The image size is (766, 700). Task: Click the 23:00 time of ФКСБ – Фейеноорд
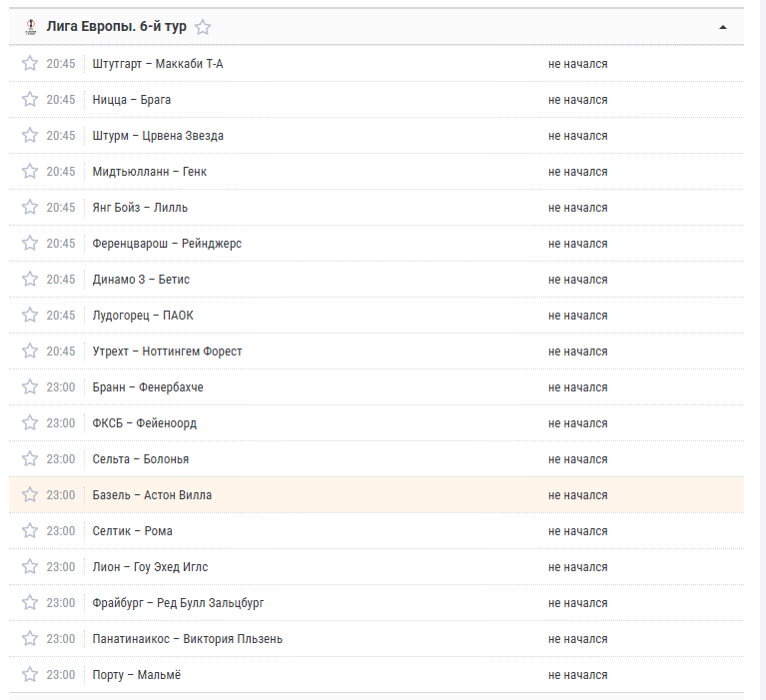point(61,423)
